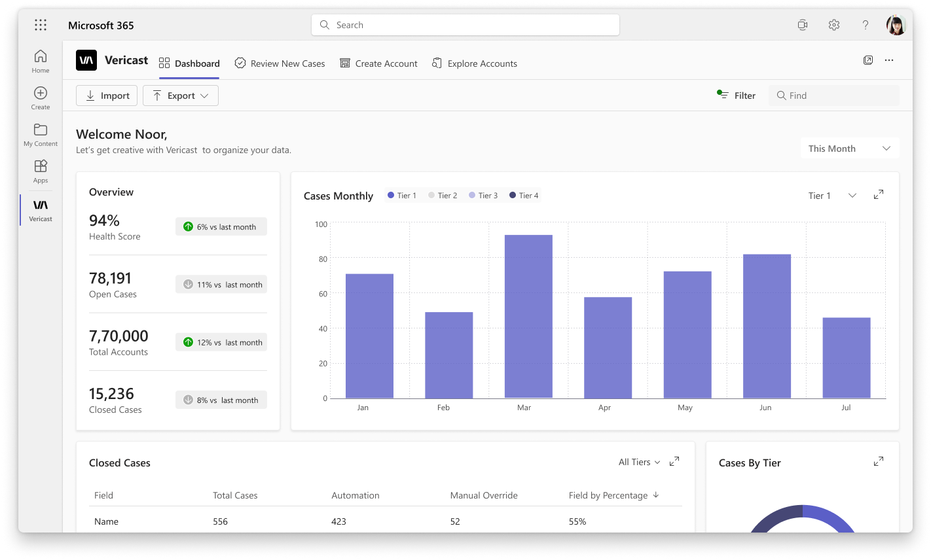Image resolution: width=931 pixels, height=560 pixels.
Task: Open the user profile avatar
Action: [896, 25]
